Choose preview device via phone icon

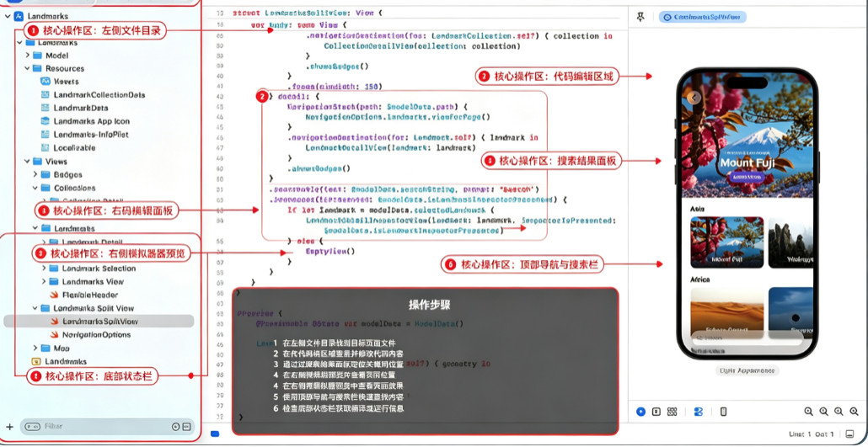pyautogui.click(x=723, y=412)
